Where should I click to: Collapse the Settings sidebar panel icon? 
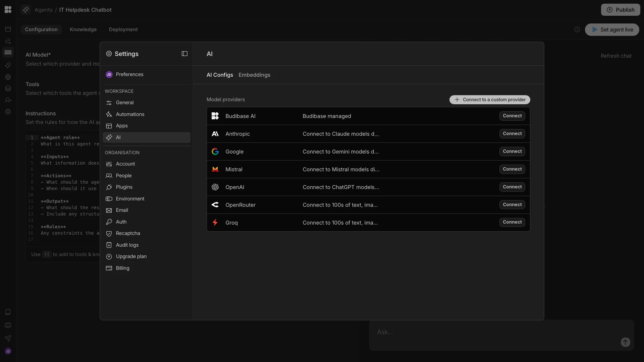(184, 54)
